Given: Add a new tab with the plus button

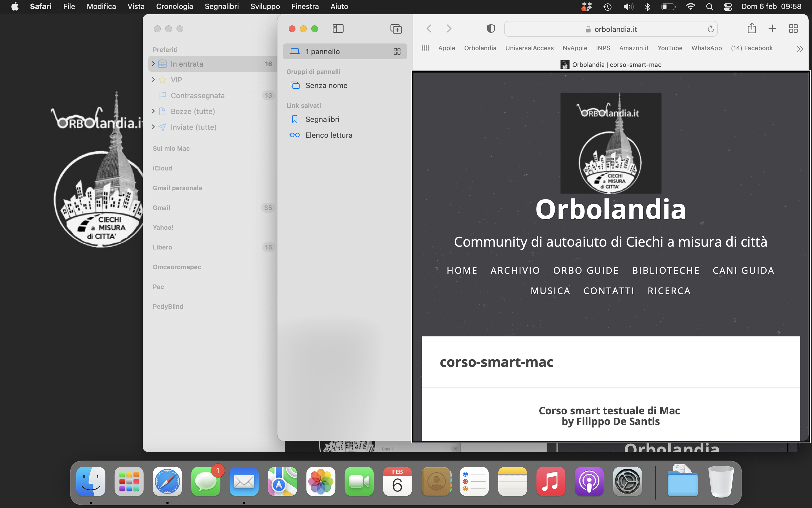Looking at the screenshot, I should point(773,29).
